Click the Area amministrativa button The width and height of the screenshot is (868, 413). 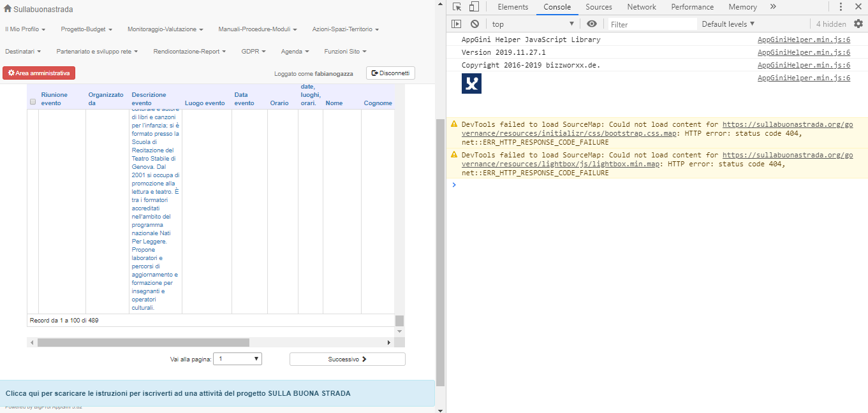pos(39,73)
